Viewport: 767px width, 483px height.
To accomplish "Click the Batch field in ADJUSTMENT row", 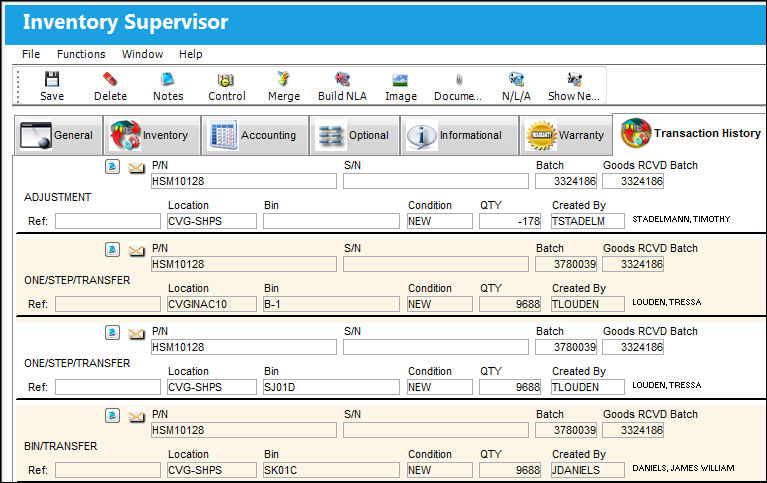I will (x=566, y=182).
